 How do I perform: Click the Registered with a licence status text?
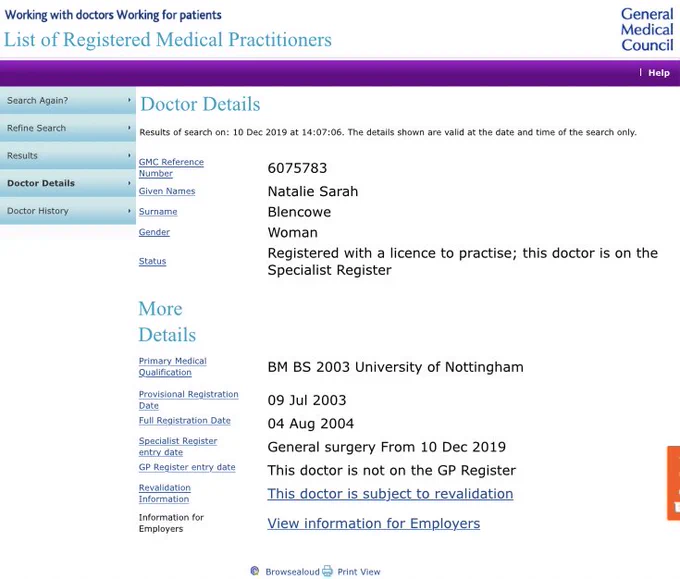tap(463, 262)
